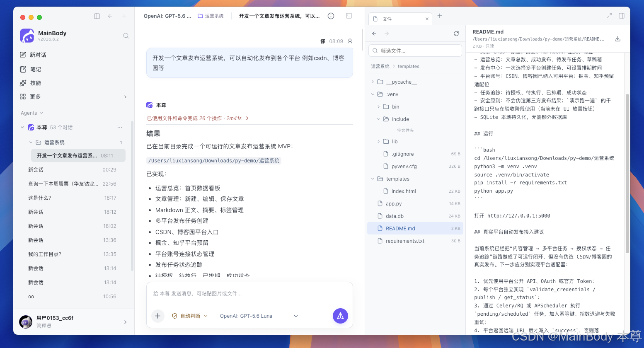Open the 我的工作目录? conversation
Viewport: 644px width, 348px height.
tap(72, 254)
